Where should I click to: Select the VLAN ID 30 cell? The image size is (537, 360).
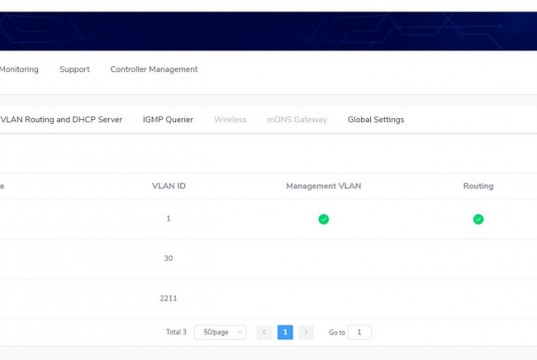[x=168, y=258]
